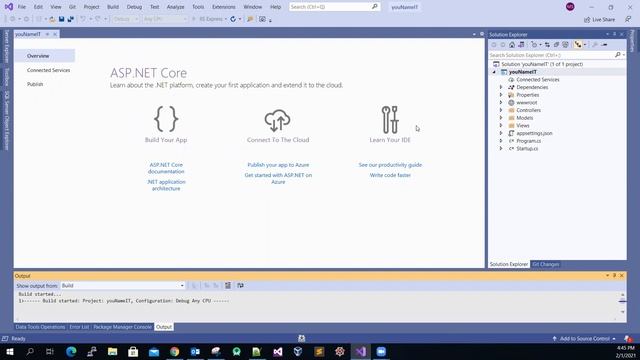The height and width of the screenshot is (360, 640).
Task: Click the main Search (Ctrl+Q) box
Action: point(334,7)
